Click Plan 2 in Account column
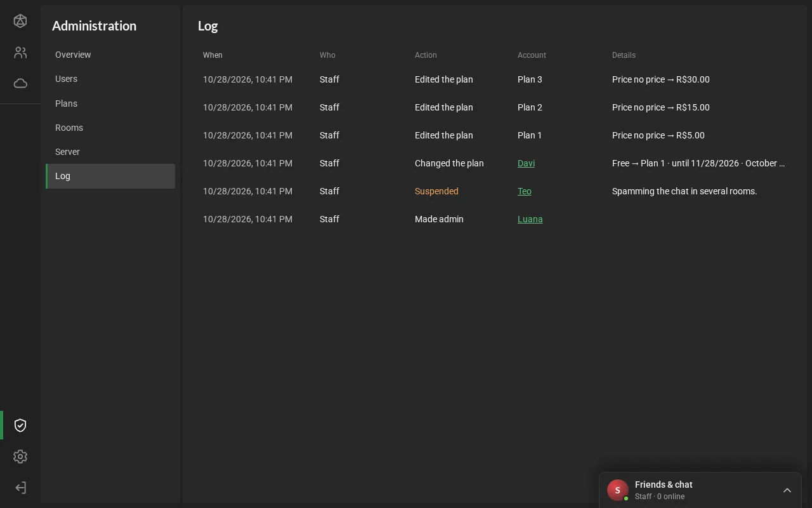 click(530, 107)
